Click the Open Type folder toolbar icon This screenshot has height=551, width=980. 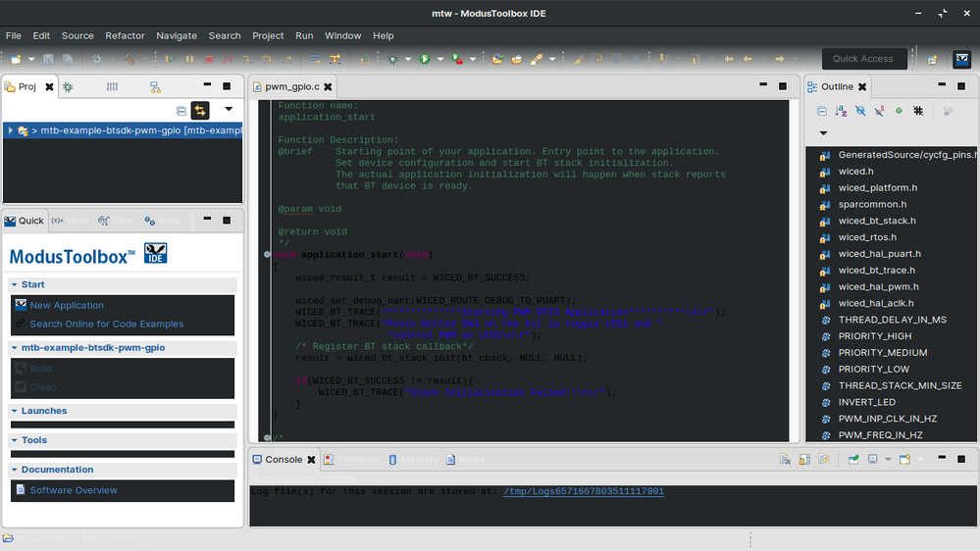click(x=497, y=59)
